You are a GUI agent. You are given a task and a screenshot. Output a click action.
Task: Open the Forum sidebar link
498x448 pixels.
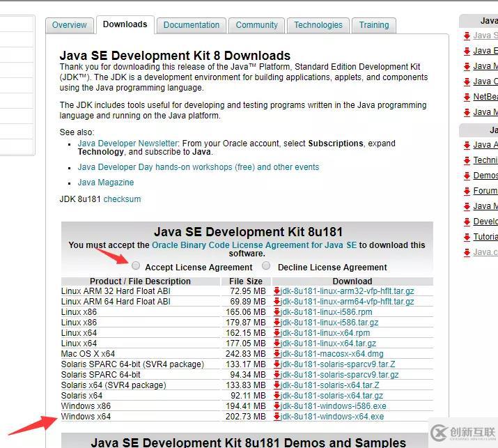tap(485, 191)
